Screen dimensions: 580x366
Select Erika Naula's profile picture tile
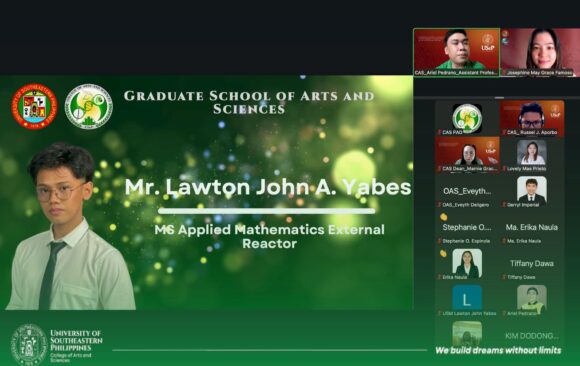pyautogui.click(x=467, y=262)
